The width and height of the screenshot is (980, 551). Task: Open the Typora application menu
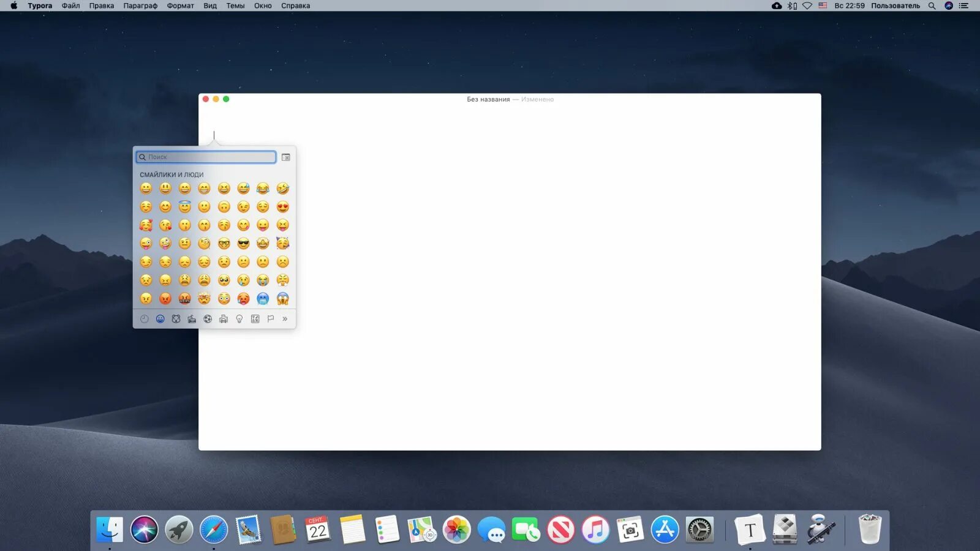(40, 6)
